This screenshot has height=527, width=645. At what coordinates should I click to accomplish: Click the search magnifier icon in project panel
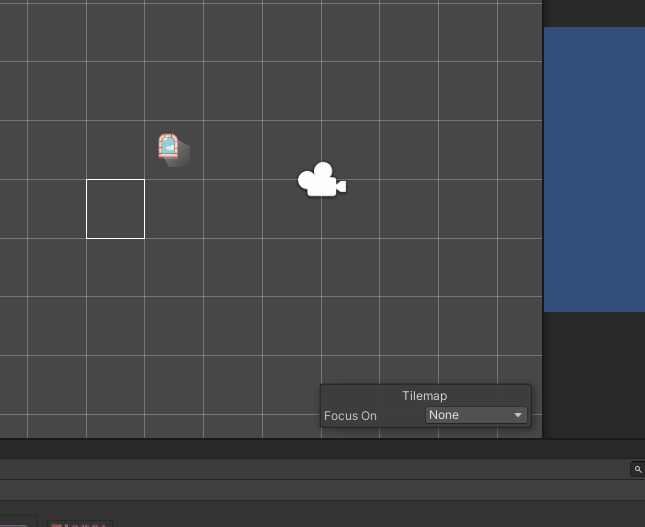pos(638,469)
